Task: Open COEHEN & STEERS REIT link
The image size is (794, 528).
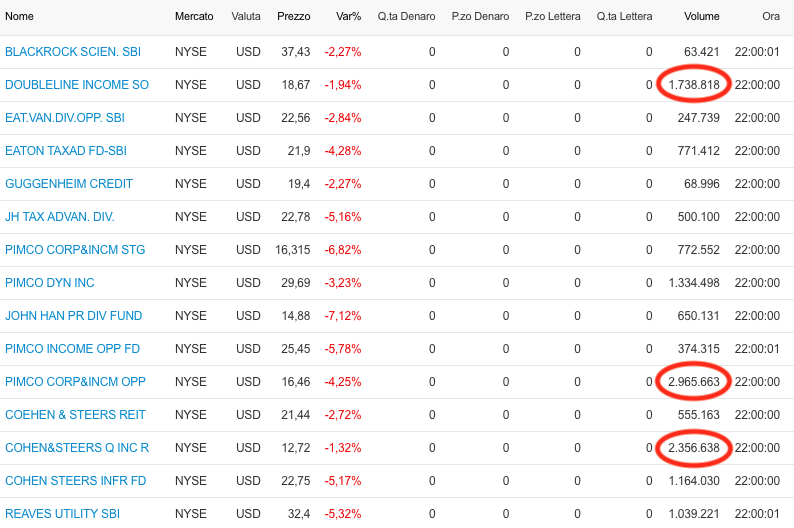Action: coord(75,415)
